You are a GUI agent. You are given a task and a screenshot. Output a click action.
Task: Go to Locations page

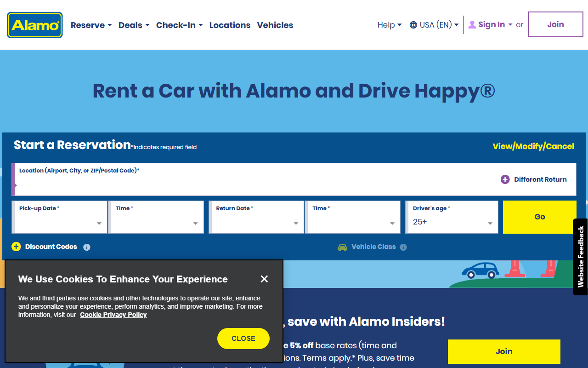(x=230, y=25)
